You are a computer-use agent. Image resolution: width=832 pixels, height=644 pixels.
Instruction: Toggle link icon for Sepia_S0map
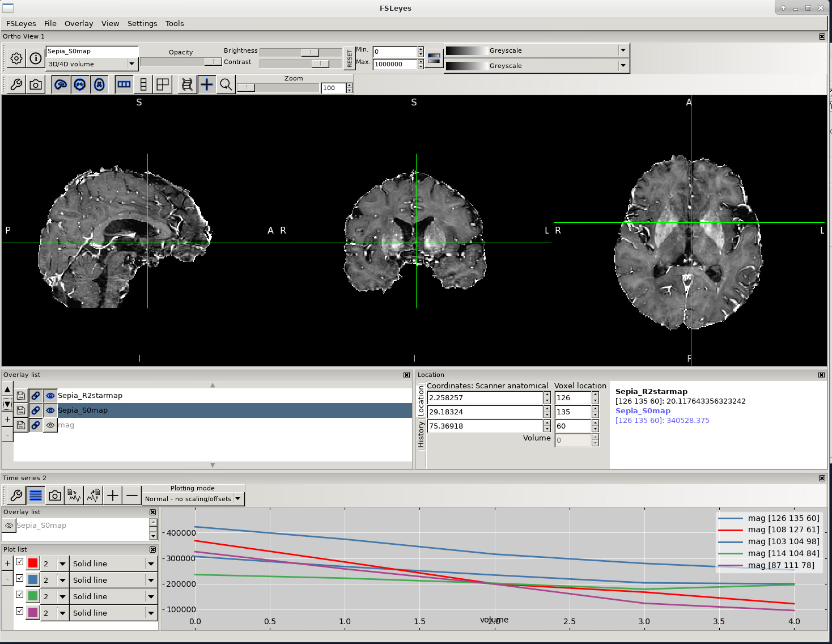[36, 410]
